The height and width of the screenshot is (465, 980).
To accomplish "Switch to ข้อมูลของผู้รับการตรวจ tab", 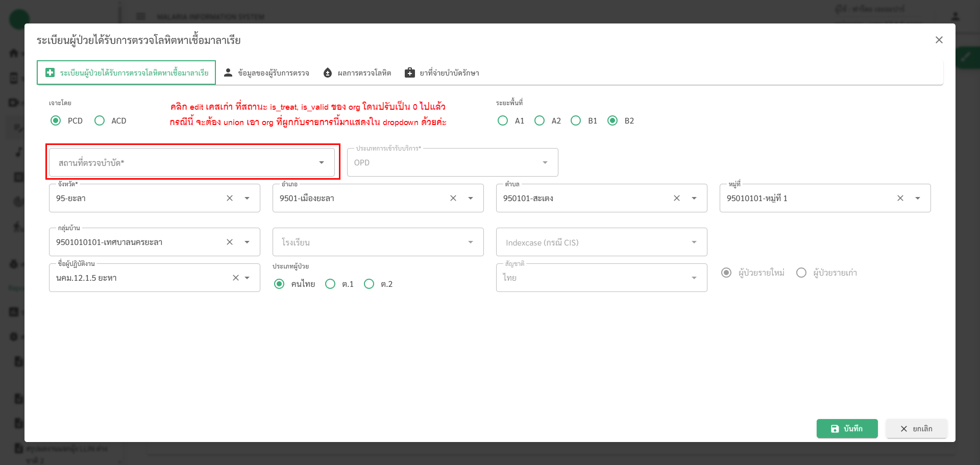I will point(266,73).
